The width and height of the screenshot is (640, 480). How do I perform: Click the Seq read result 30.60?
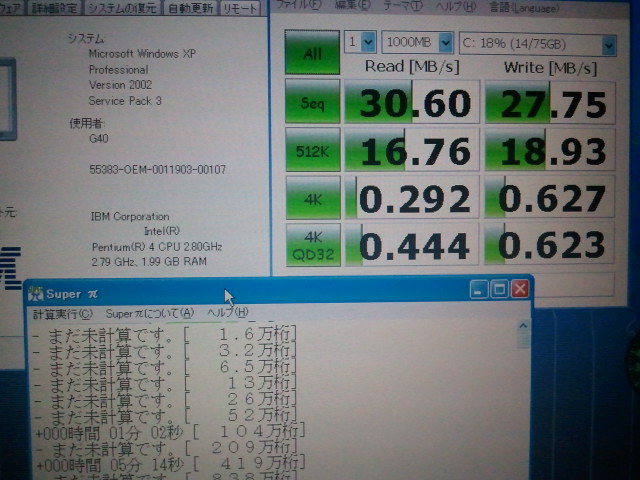click(412, 102)
